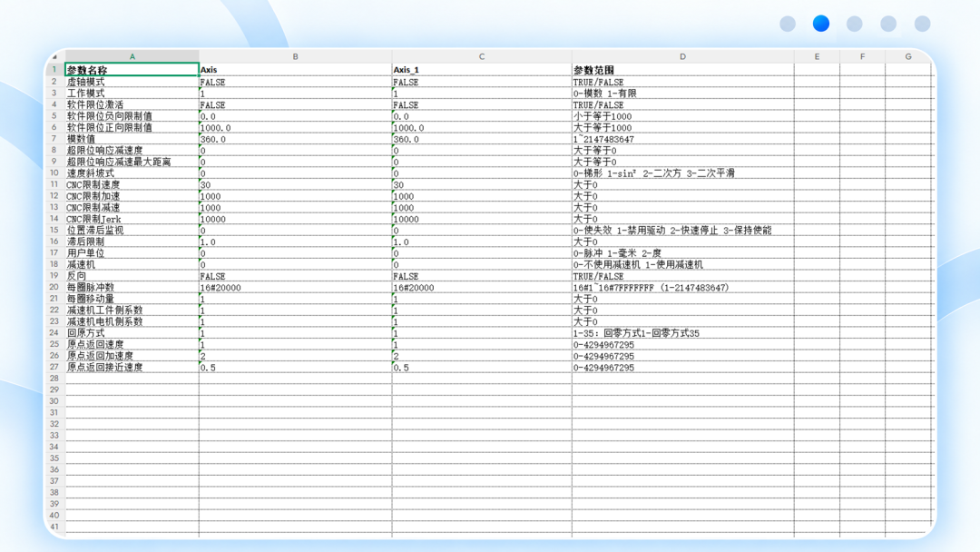Click the first pagination dot at top right
Image resolution: width=980 pixels, height=552 pixels.
pyautogui.click(x=788, y=24)
